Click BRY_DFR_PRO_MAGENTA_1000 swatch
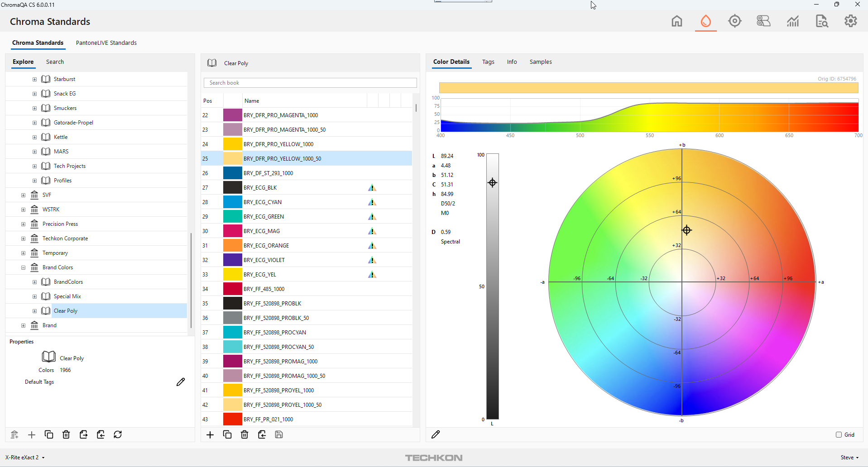The height and width of the screenshot is (467, 868). (232, 115)
